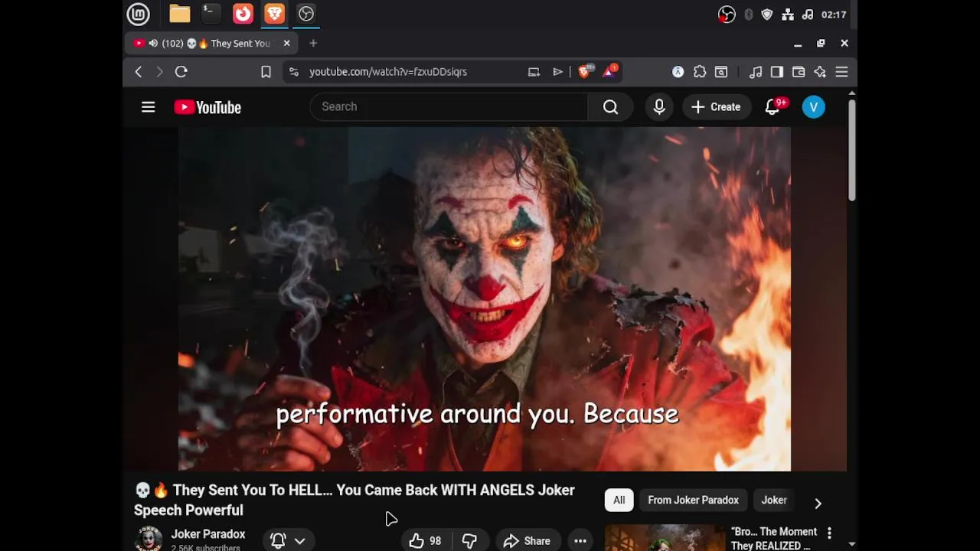Open options for Bro... The Moment video
980x551 pixels.
(x=829, y=533)
